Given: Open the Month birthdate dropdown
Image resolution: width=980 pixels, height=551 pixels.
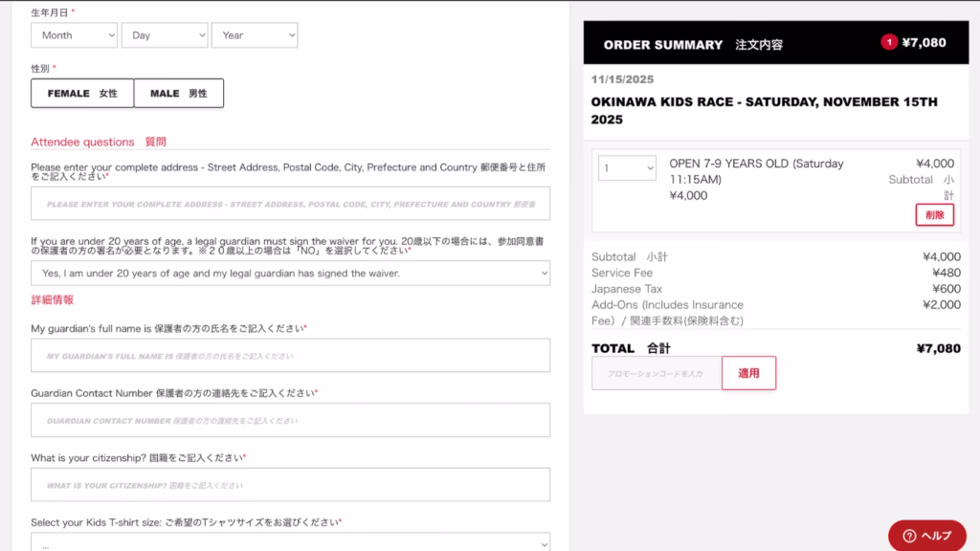Looking at the screenshot, I should (74, 35).
